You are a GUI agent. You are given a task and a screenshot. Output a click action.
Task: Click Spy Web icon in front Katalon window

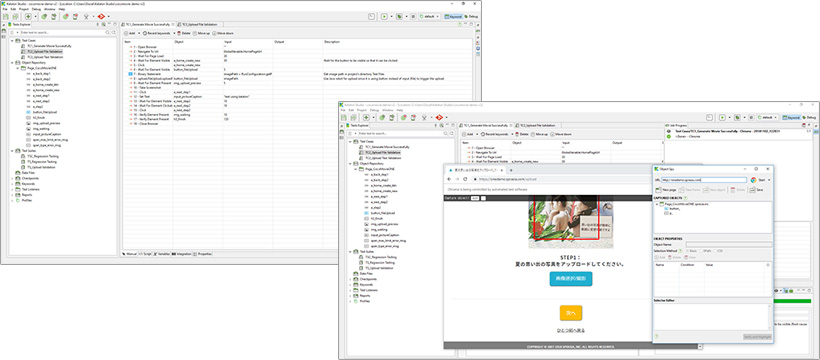point(382,118)
